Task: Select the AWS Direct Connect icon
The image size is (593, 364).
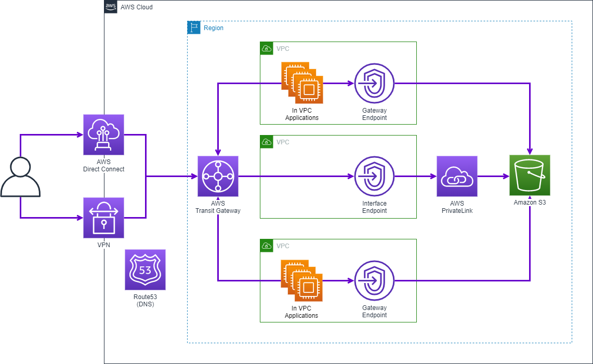Action: 103,134
